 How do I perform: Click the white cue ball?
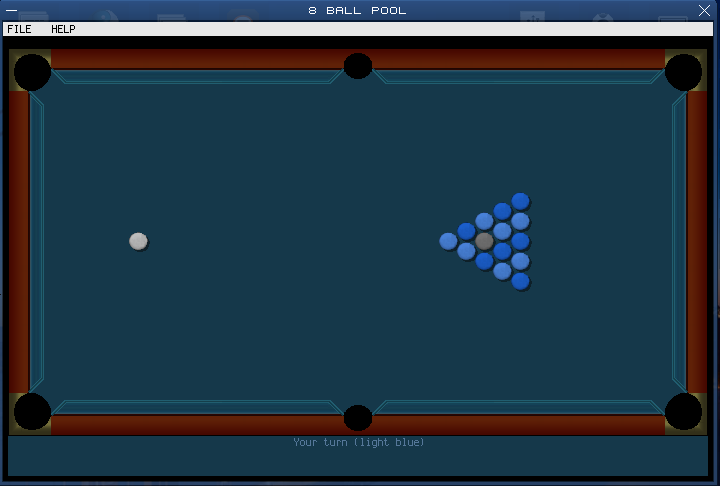138,241
